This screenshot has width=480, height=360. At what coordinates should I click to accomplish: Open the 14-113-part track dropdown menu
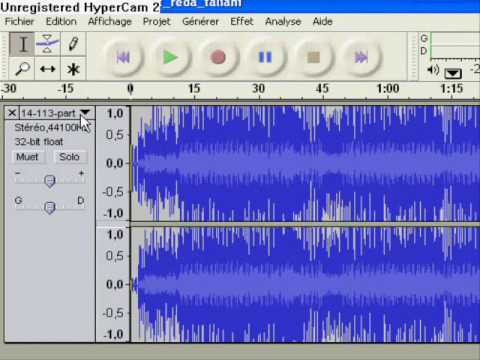85,113
